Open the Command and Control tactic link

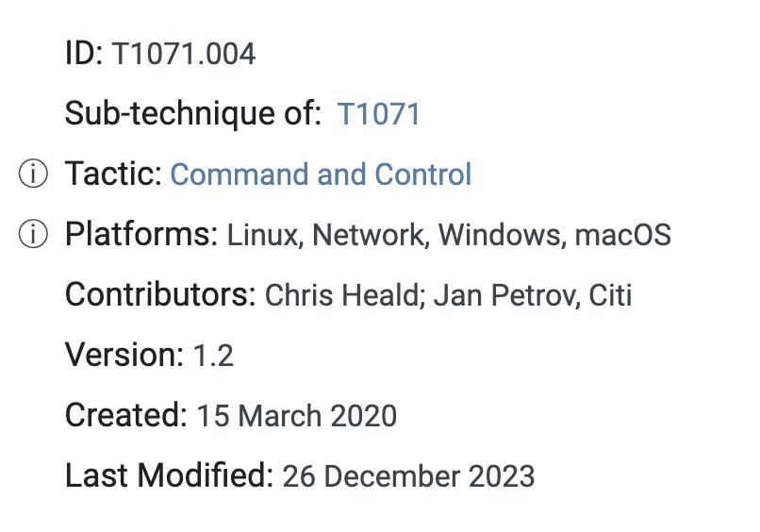tap(321, 175)
